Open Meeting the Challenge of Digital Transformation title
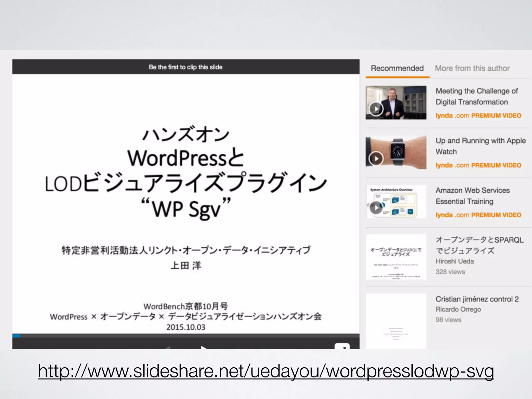The width and height of the screenshot is (532, 399). click(477, 96)
